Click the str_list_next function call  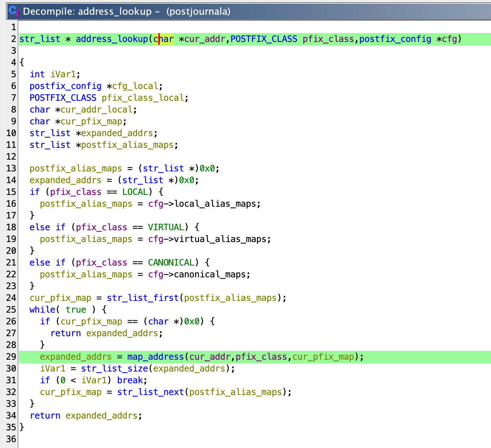[x=150, y=392]
